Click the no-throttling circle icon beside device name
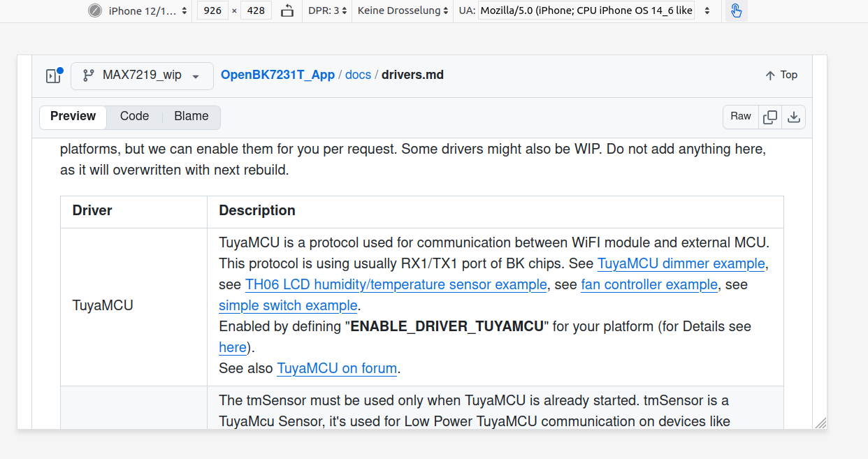Screen dimensions: 868x459 pyautogui.click(x=95, y=10)
